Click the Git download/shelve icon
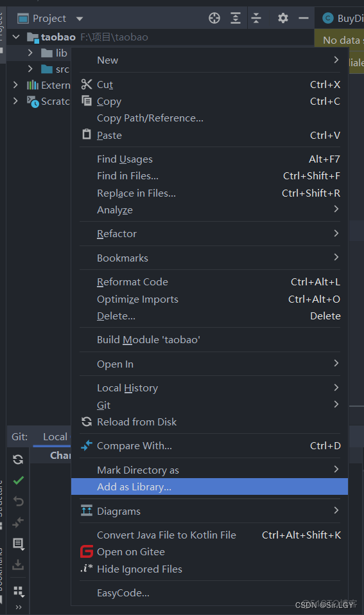The image size is (364, 615). pyautogui.click(x=18, y=565)
